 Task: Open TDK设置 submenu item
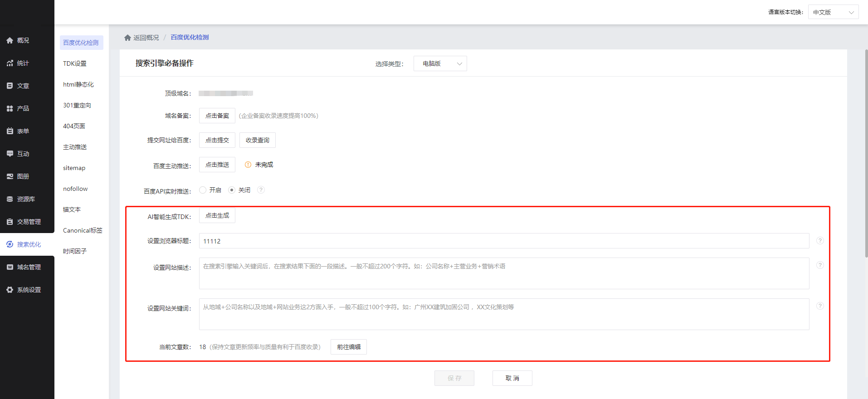point(75,63)
